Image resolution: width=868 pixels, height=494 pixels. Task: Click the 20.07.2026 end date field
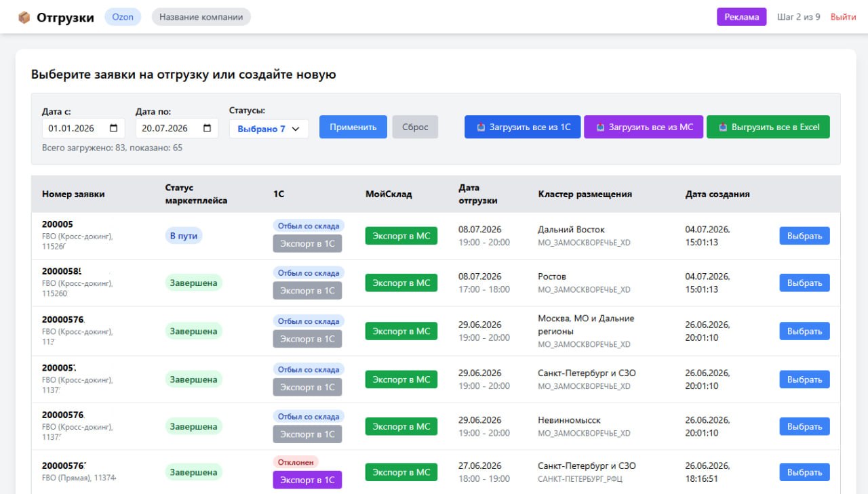pos(177,128)
